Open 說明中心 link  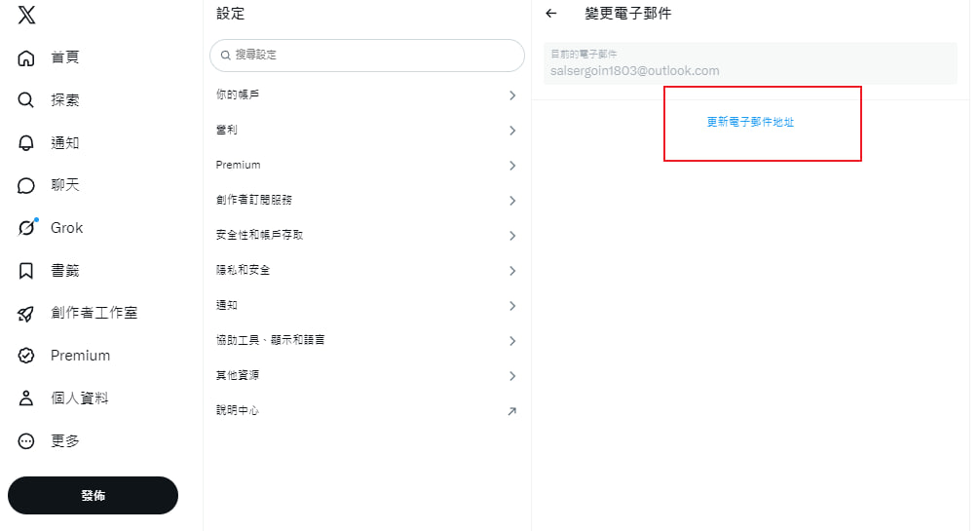(x=367, y=410)
